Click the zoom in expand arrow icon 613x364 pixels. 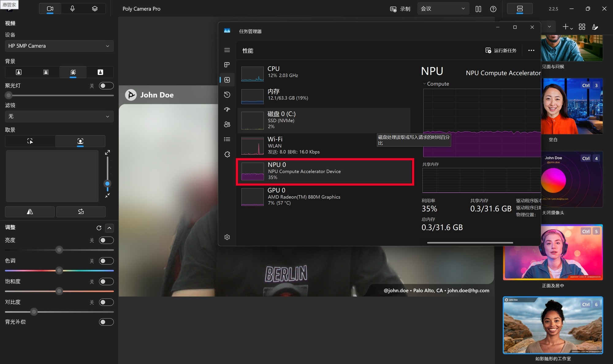coord(108,152)
